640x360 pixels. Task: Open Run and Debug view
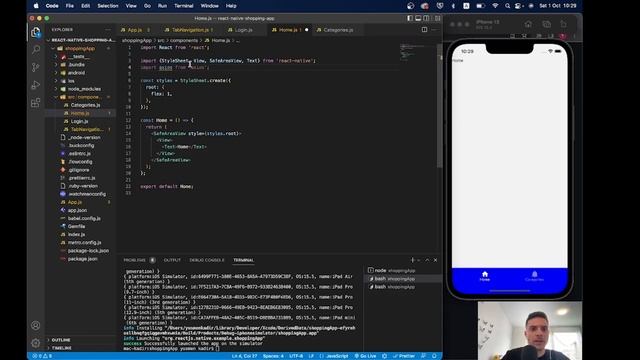[x=36, y=84]
